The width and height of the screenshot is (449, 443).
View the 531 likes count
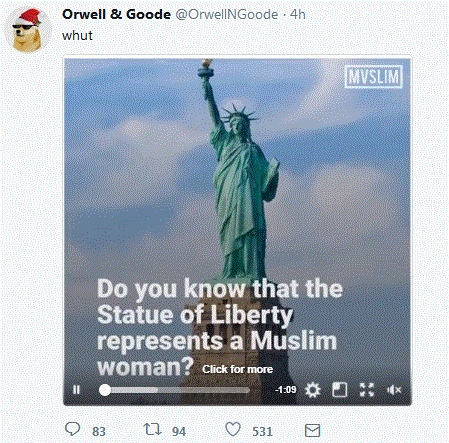click(x=262, y=431)
